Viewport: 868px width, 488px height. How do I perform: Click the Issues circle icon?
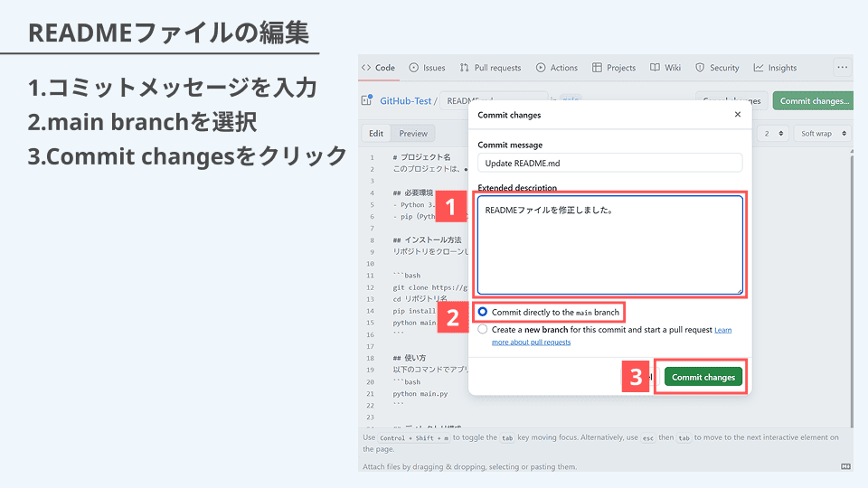(x=413, y=68)
